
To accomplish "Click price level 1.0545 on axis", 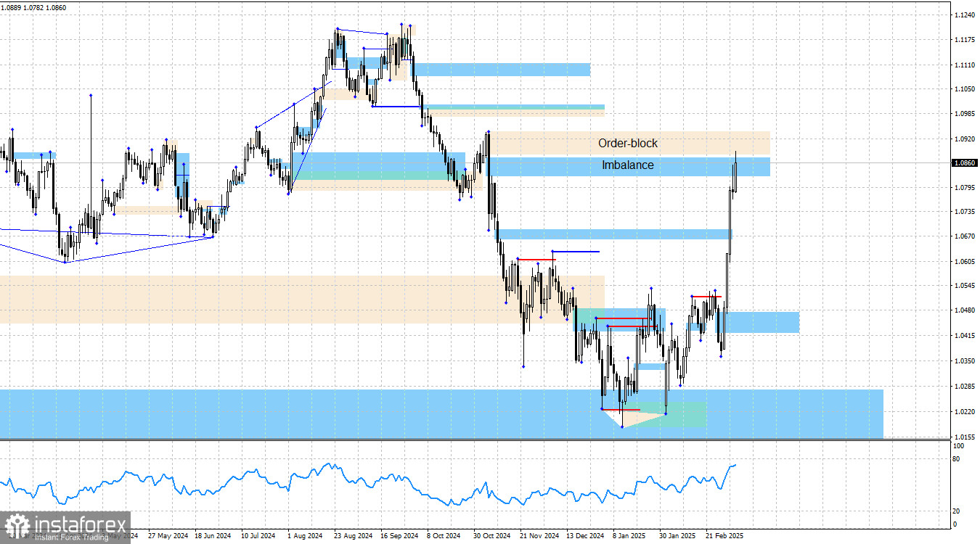I will pos(963,286).
